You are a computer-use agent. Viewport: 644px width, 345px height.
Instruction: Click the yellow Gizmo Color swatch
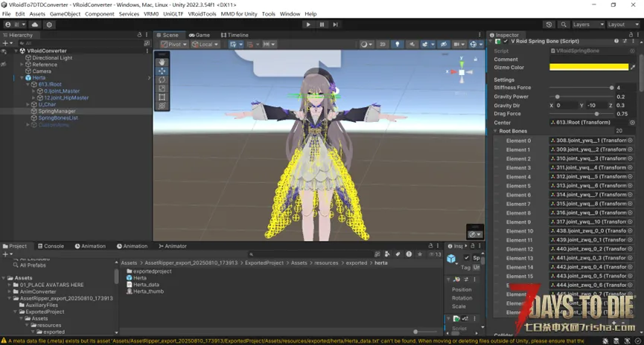[589, 67]
